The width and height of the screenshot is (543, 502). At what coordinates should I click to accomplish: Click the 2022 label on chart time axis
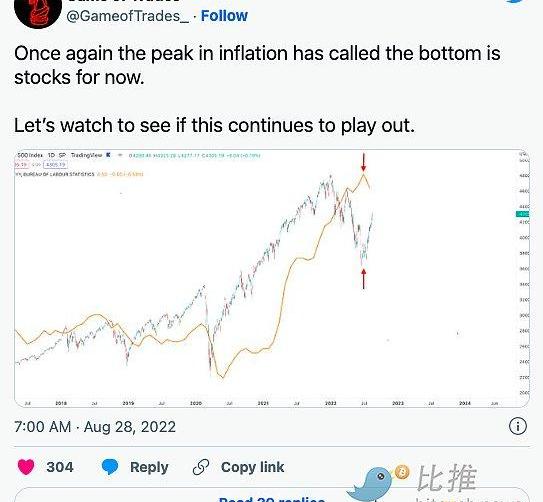[331, 403]
